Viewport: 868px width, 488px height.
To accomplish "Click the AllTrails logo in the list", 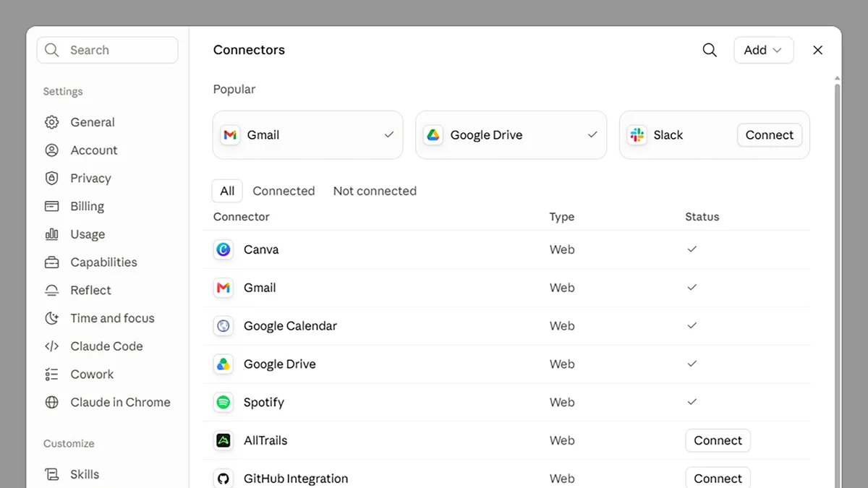I will point(224,440).
